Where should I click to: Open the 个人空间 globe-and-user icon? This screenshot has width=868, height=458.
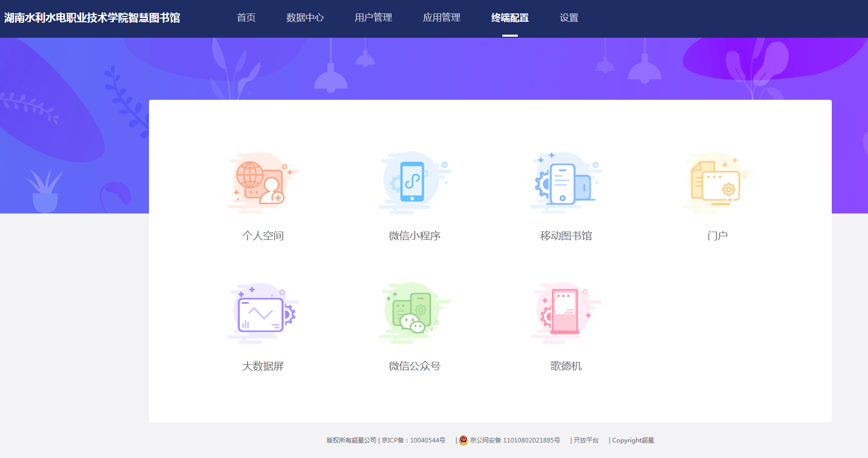tap(263, 182)
